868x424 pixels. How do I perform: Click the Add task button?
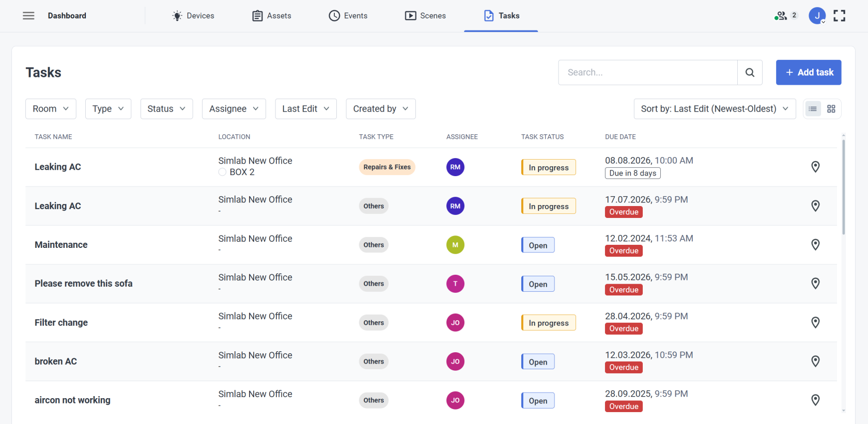pyautogui.click(x=809, y=72)
